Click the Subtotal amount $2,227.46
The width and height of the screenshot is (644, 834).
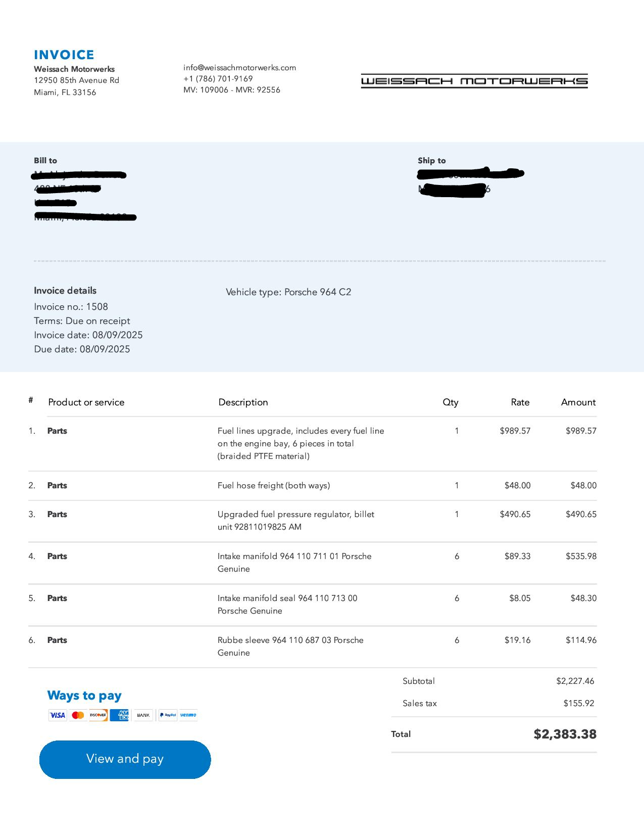pos(575,681)
